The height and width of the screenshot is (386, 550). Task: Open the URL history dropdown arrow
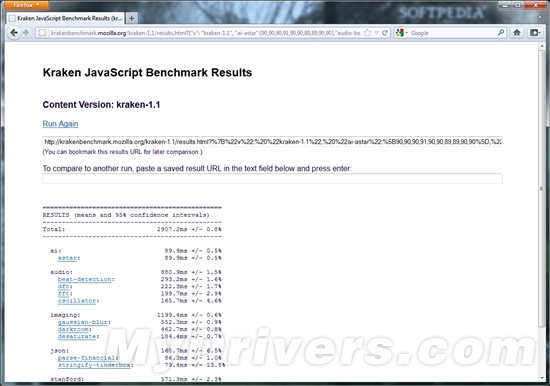point(376,33)
